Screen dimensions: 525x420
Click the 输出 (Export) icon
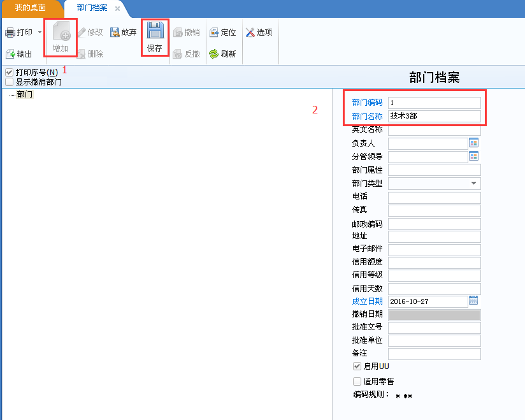click(x=19, y=53)
